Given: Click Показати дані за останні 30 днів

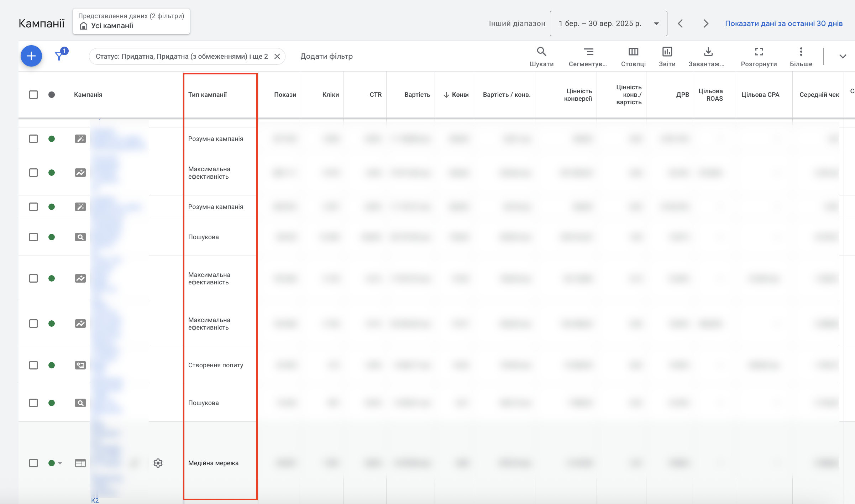Looking at the screenshot, I should click(x=784, y=23).
